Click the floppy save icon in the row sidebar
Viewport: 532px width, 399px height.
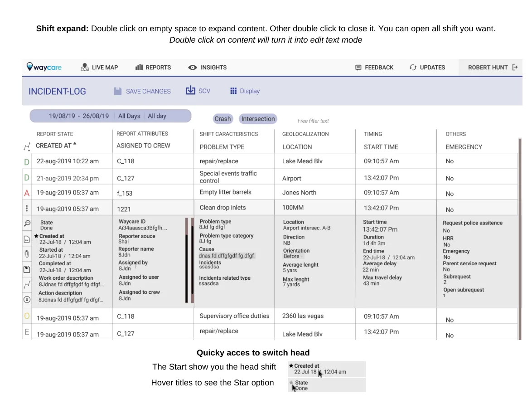[27, 270]
